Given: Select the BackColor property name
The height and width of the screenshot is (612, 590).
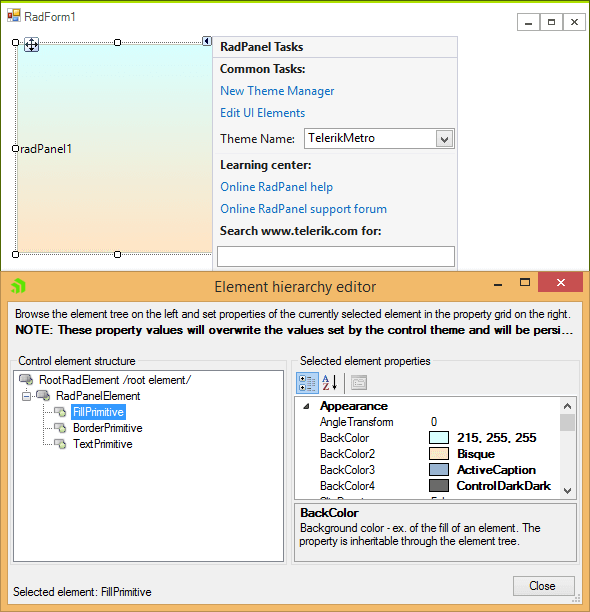Looking at the screenshot, I should tap(344, 438).
